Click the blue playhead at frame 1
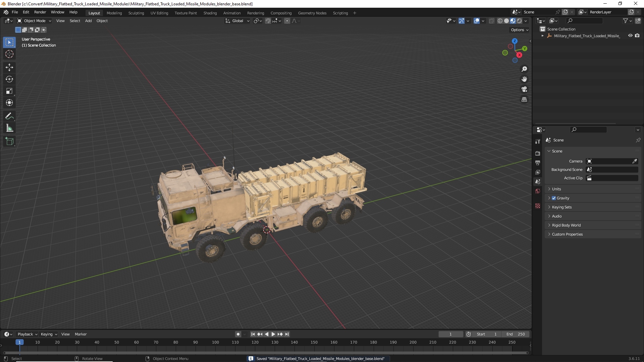 (19, 342)
